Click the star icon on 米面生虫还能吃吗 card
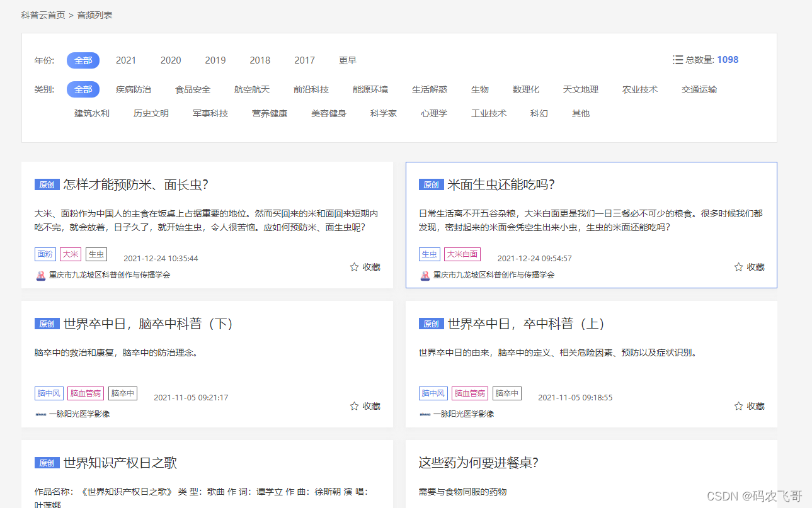Image resolution: width=812 pixels, height=508 pixels. [738, 267]
